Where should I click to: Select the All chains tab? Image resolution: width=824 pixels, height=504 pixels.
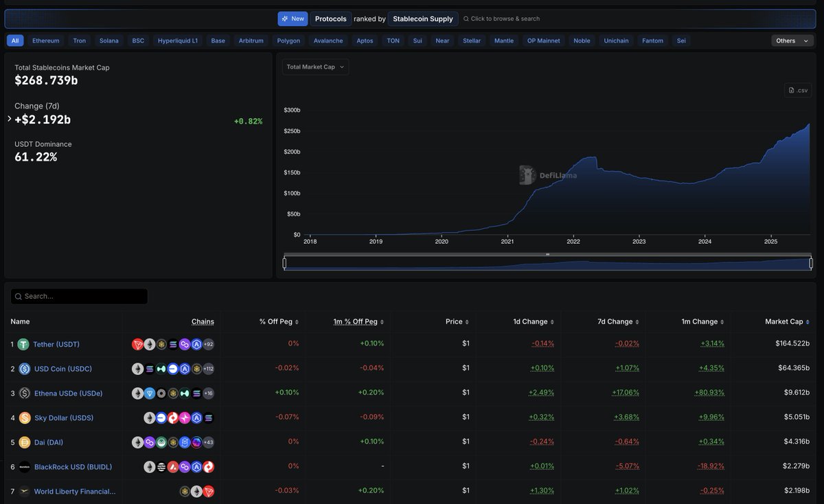coord(15,41)
